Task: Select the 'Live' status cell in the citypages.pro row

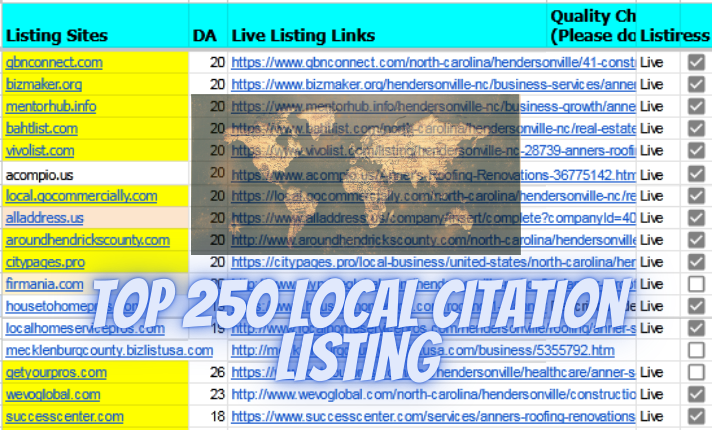Action: coord(658,262)
